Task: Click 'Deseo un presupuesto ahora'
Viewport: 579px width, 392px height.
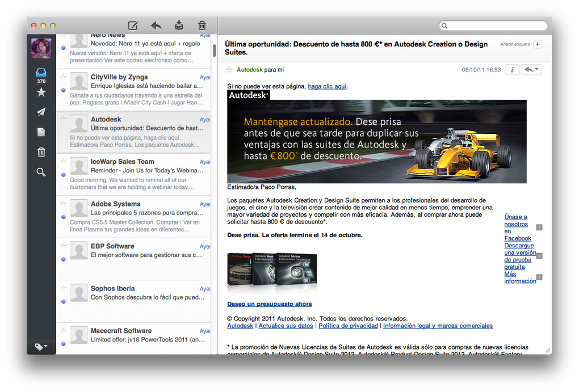Action: 269,304
